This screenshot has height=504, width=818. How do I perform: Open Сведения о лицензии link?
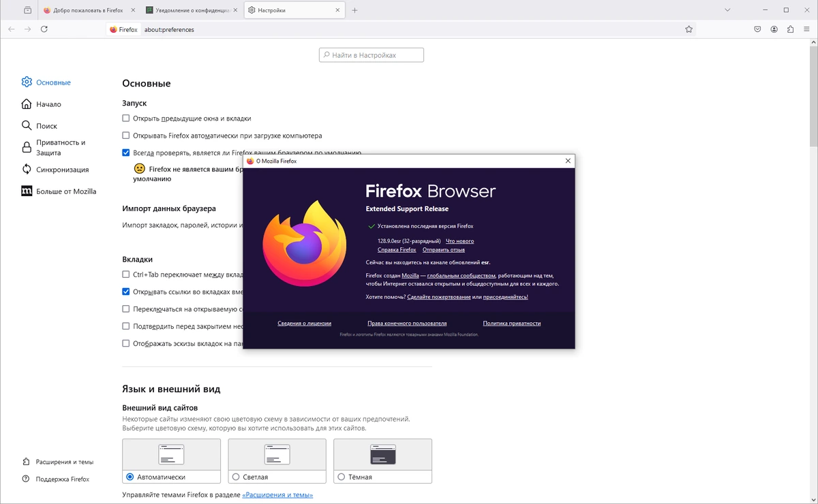pyautogui.click(x=304, y=324)
